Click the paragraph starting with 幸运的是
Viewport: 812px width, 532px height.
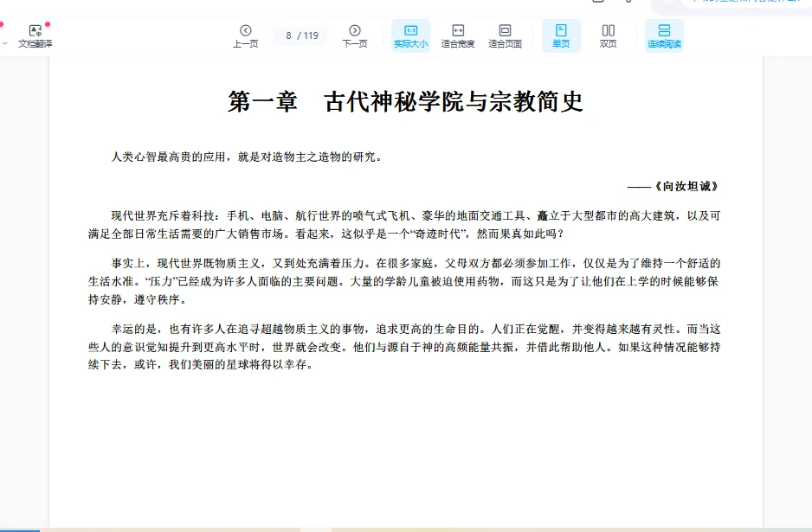click(x=405, y=346)
